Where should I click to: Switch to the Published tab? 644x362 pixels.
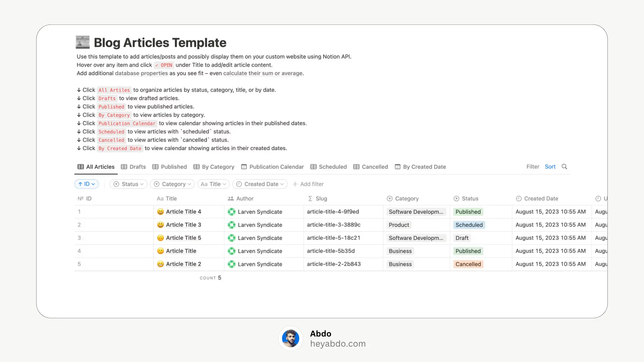pos(169,167)
